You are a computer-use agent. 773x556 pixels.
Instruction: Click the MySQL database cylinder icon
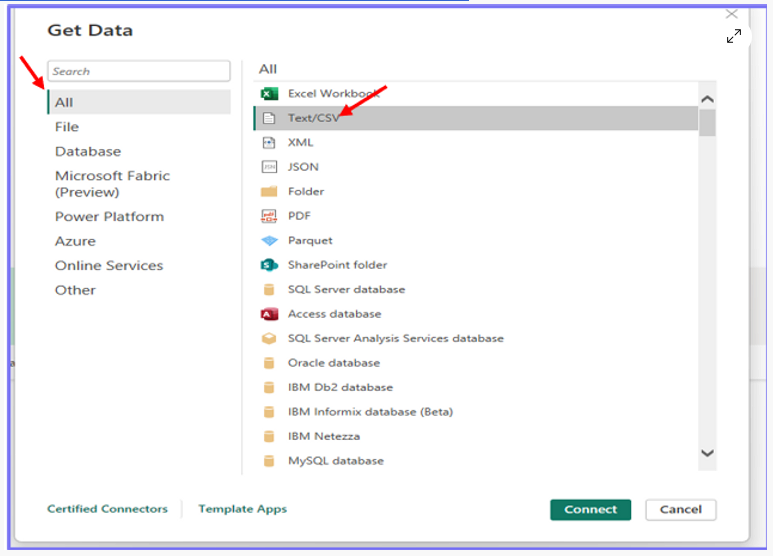pyautogui.click(x=269, y=461)
